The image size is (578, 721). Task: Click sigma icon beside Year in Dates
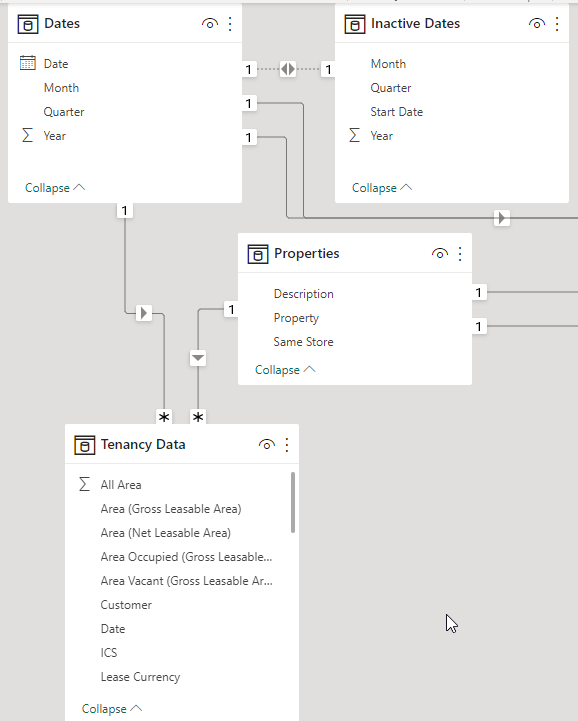28,135
